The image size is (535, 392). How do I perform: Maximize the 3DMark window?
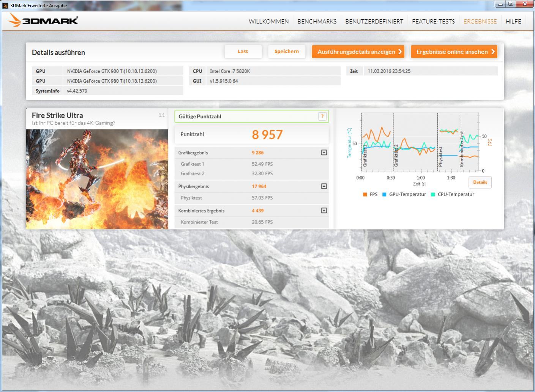coord(511,4)
